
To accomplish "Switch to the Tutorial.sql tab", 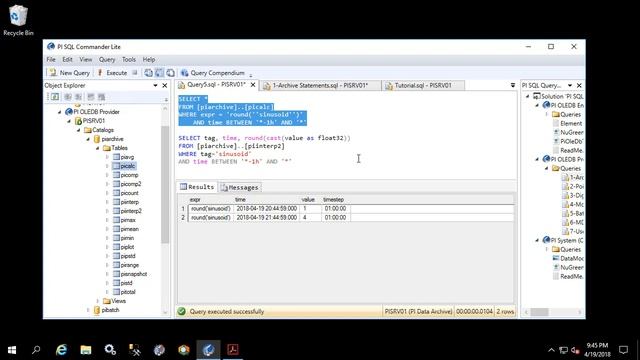I will point(422,85).
